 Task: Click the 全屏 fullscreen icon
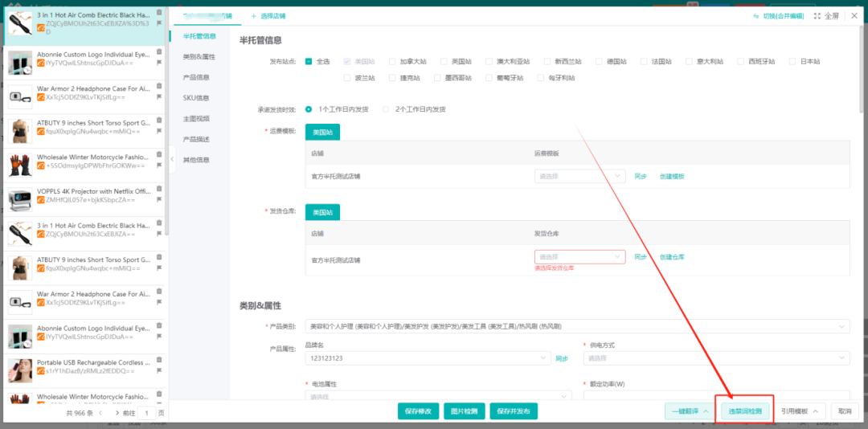(817, 16)
